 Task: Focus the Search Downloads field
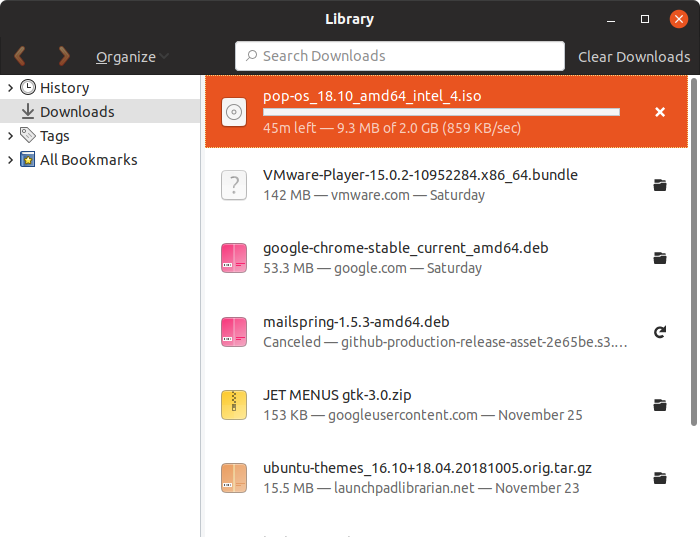(x=400, y=56)
